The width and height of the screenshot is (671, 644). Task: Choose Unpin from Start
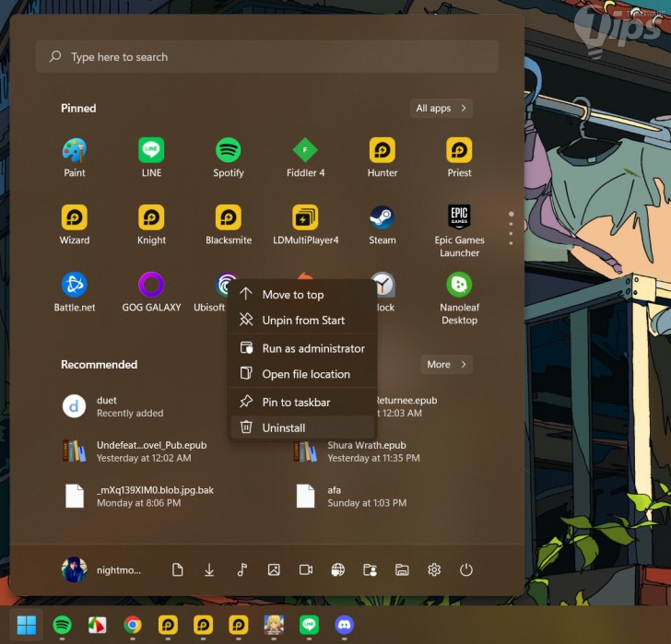[302, 320]
